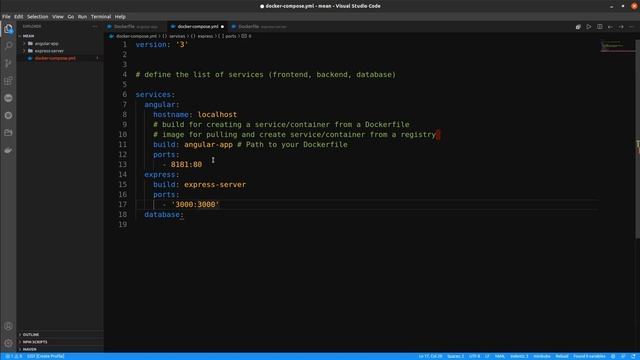Expand the angular-app folder
This screenshot has width=640, height=360.
(24, 43)
